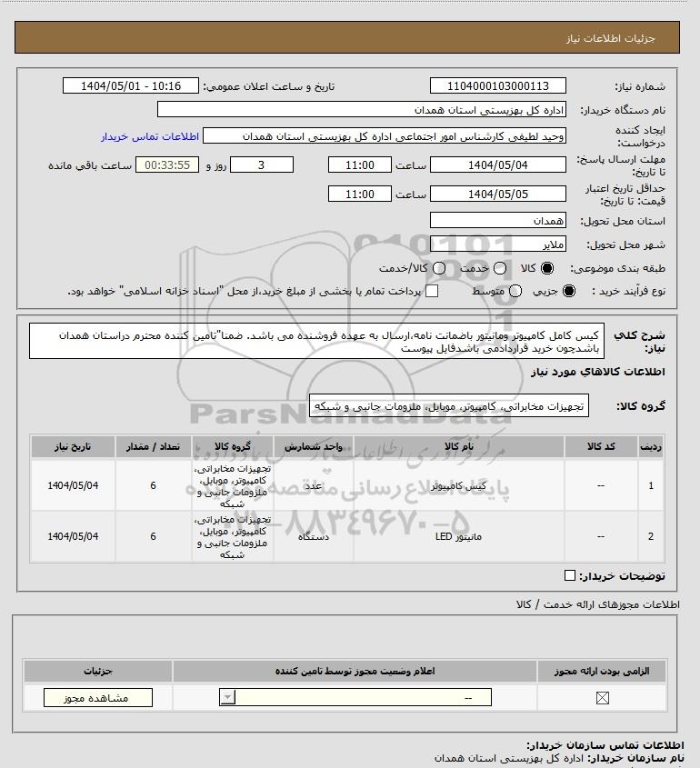Click the response deadline date 1404/05/04 field
This screenshot has height=768, width=700.
497,165
